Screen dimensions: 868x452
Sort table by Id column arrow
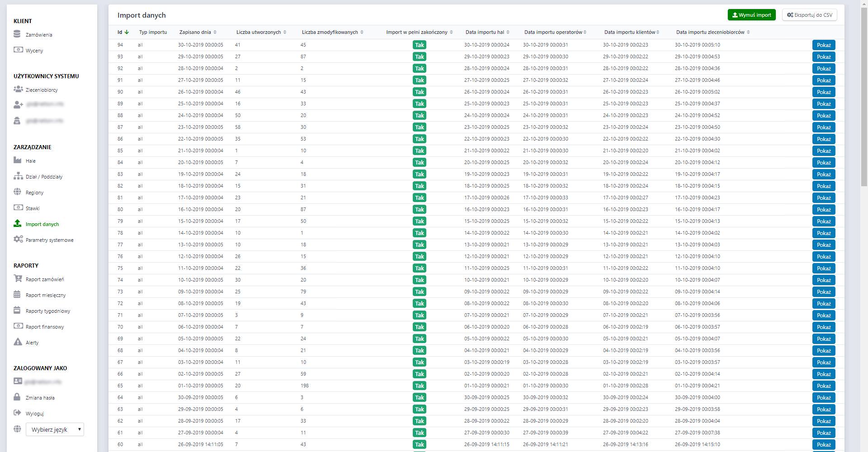(127, 32)
